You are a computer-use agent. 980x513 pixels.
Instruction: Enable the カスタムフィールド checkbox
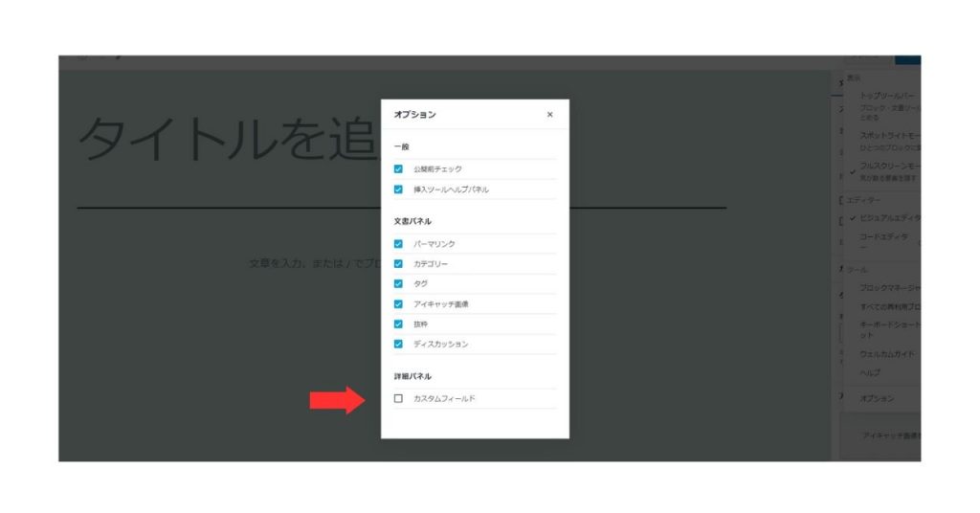398,398
